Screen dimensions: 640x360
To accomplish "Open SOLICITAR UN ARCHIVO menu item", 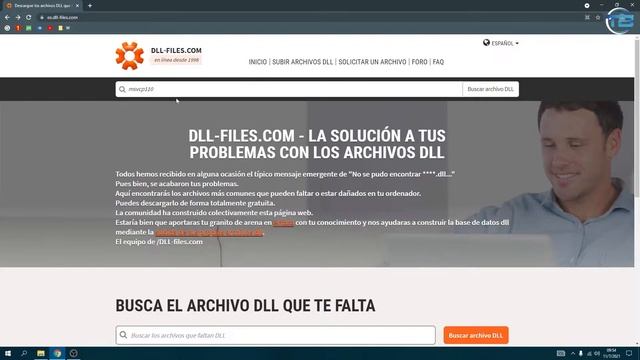I will (x=372, y=62).
